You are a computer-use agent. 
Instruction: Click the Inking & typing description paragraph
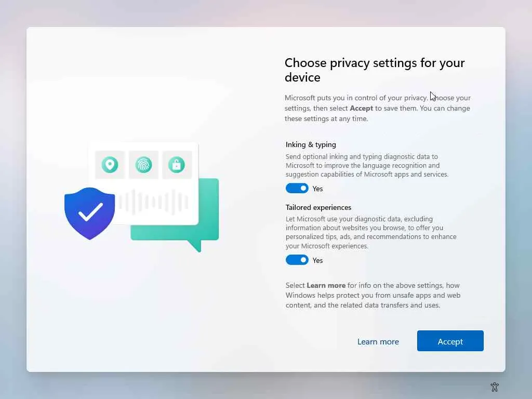[x=367, y=165]
